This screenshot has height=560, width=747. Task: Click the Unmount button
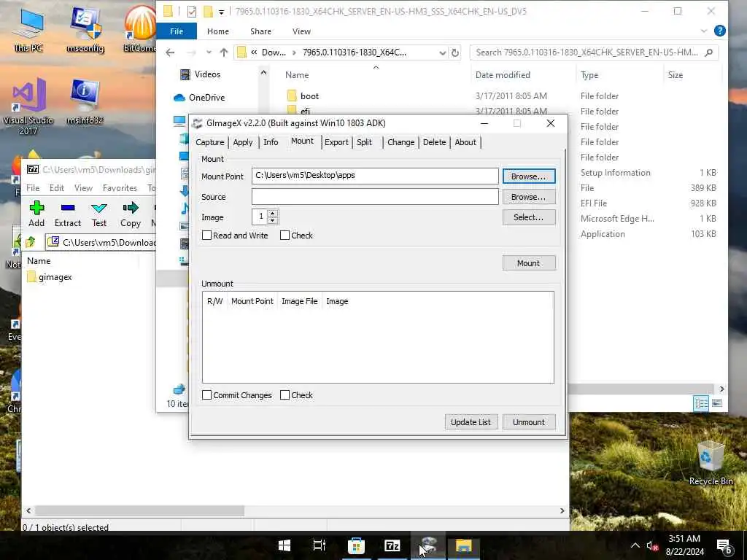tap(529, 422)
